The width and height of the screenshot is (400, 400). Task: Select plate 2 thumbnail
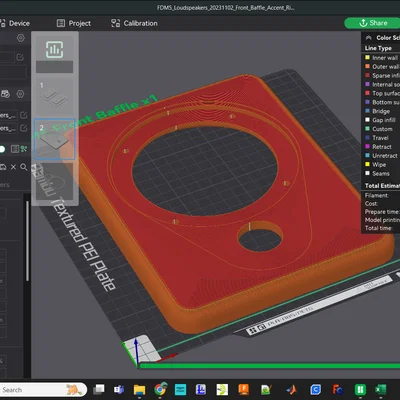[54, 139]
